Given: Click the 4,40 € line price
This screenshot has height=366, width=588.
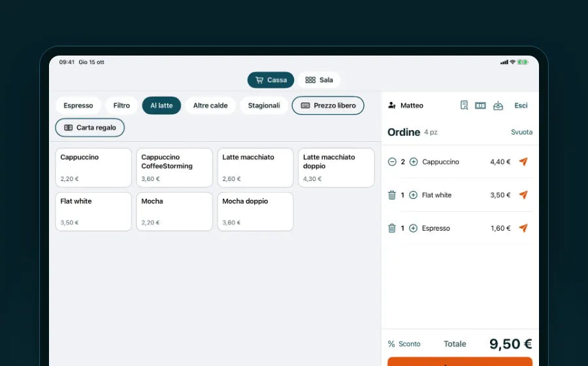Looking at the screenshot, I should 500,161.
